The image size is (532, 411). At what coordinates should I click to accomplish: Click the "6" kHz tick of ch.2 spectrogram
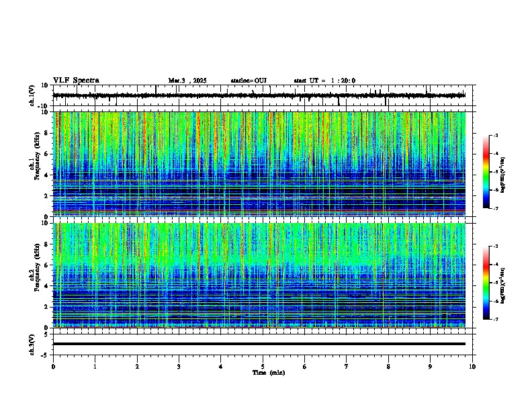[47, 265]
